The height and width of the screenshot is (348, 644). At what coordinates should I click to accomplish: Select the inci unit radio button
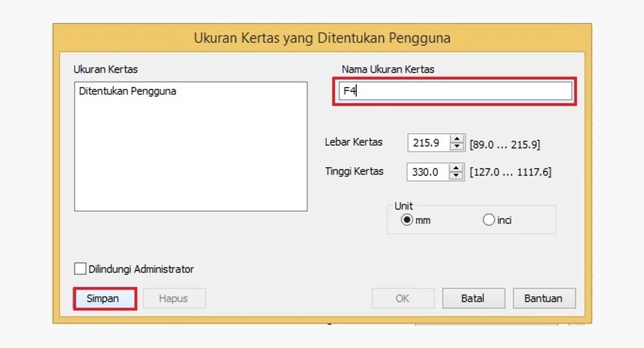[489, 220]
